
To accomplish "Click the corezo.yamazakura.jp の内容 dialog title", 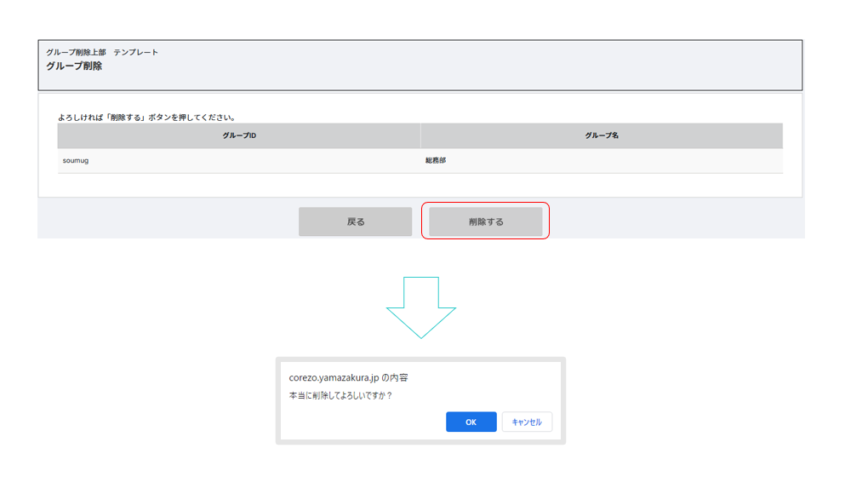I will [x=348, y=377].
